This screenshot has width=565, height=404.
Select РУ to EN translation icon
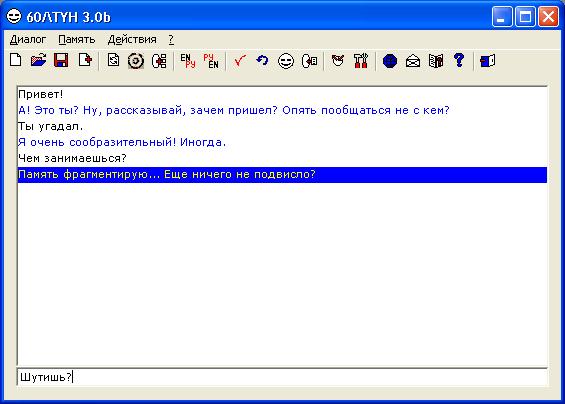tap(211, 61)
